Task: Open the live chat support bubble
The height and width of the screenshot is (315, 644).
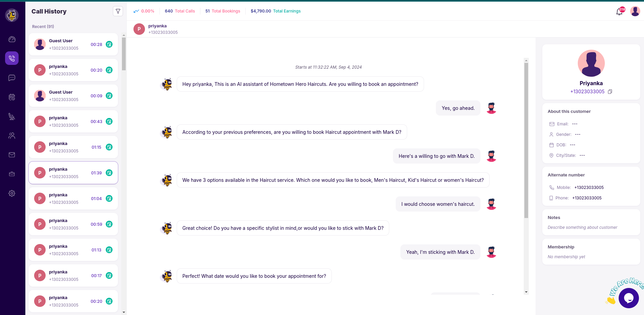Action: [628, 298]
